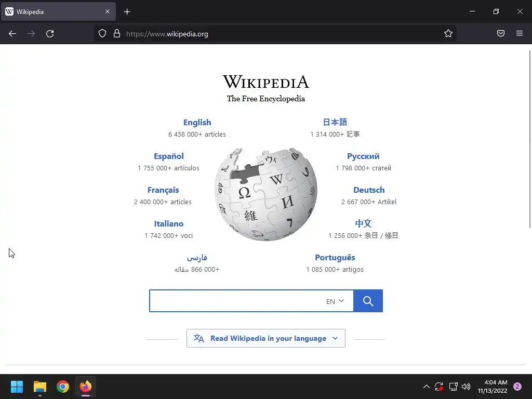This screenshot has height=399, width=532.
Task: Open a new tab with plus button
Action: 127,12
